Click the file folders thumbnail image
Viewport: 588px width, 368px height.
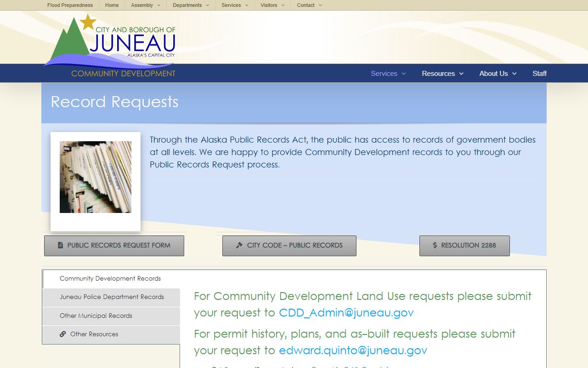pyautogui.click(x=96, y=177)
